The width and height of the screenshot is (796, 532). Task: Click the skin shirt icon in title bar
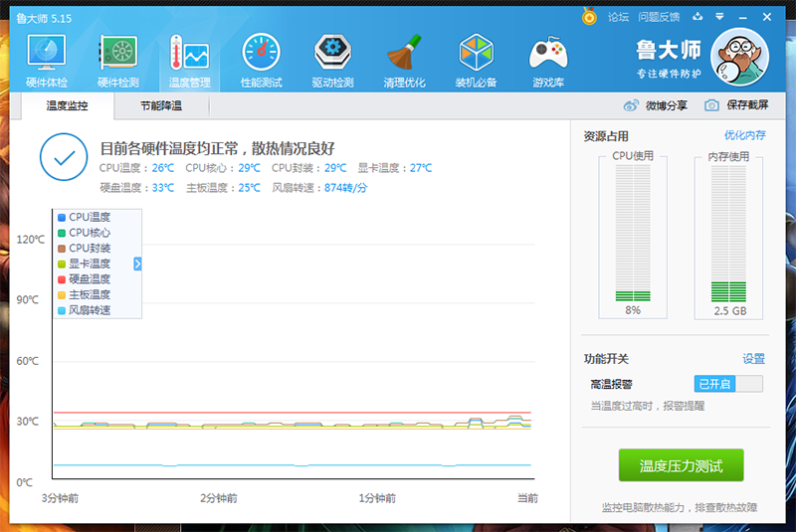point(697,17)
